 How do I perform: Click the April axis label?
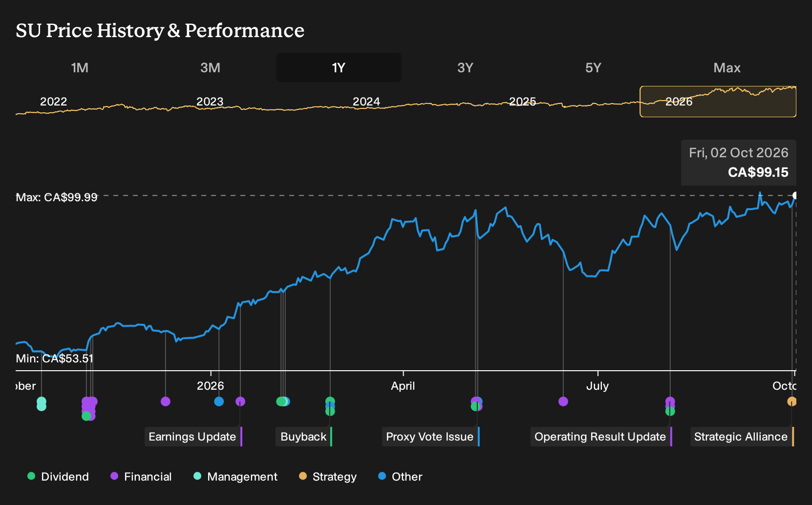(403, 386)
